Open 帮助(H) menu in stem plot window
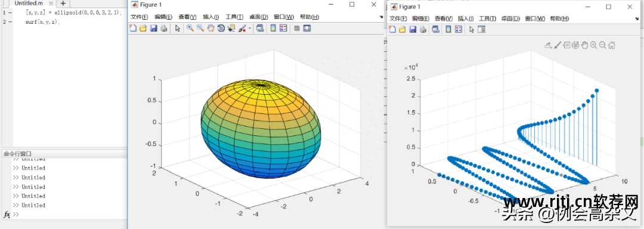The height and width of the screenshot is (229, 644). click(559, 18)
